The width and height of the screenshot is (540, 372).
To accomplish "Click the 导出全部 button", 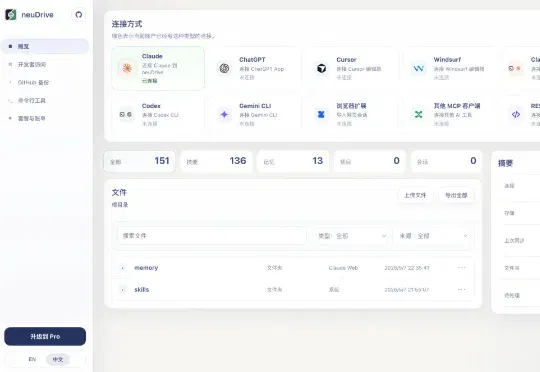I will (x=456, y=195).
